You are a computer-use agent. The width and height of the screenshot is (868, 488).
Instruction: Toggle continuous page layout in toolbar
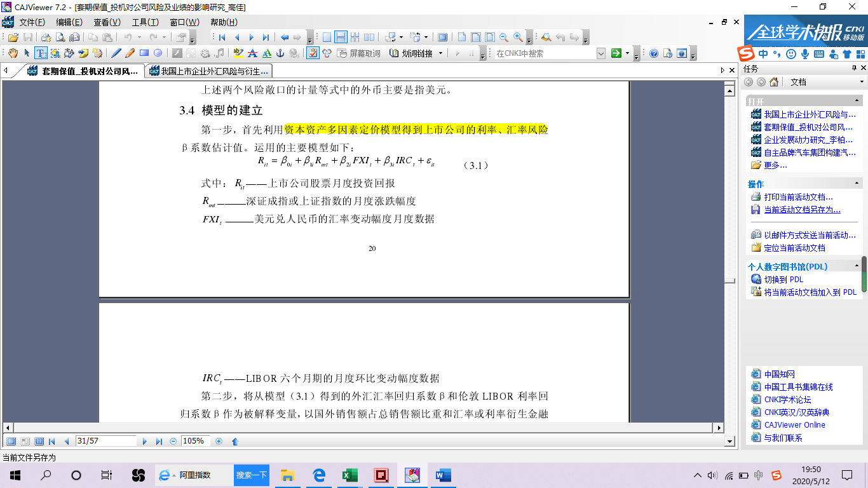(341, 37)
